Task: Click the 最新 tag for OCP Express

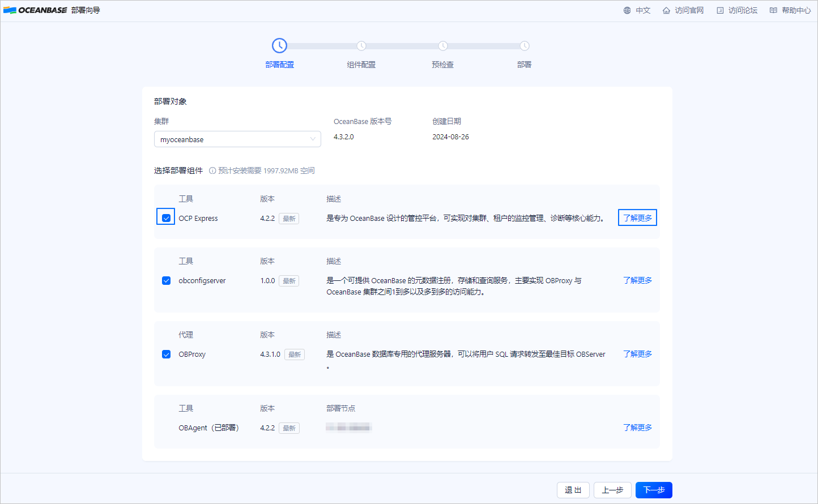Action: point(289,219)
